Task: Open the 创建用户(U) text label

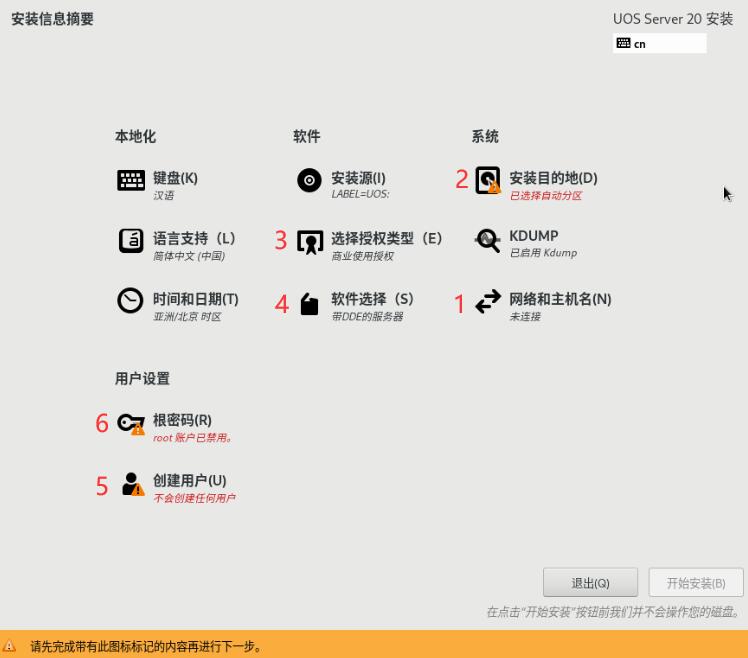Action: [x=189, y=480]
